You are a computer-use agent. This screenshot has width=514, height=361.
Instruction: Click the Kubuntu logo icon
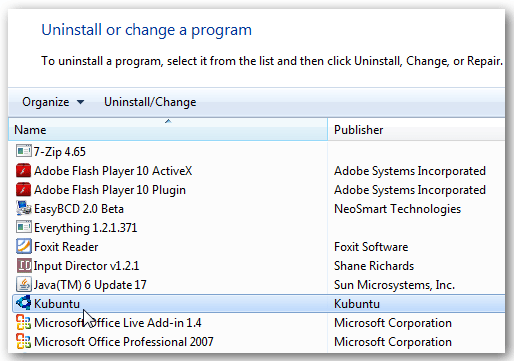(x=24, y=303)
